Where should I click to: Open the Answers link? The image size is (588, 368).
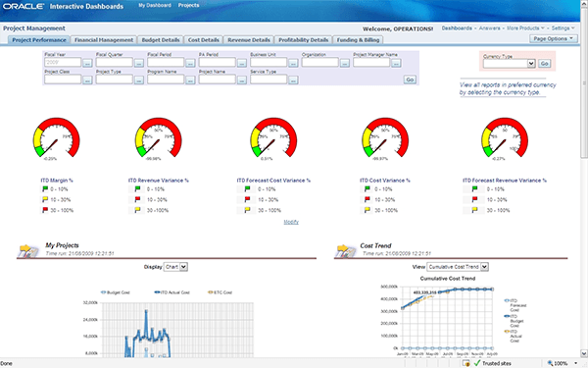click(x=489, y=28)
